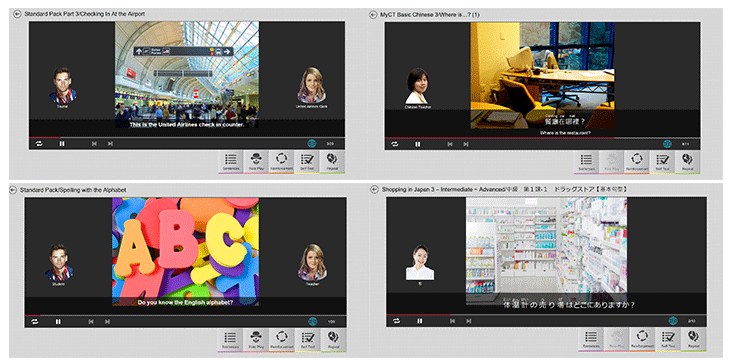The width and height of the screenshot is (737, 360).
Task: Take Self Test for Shopping in Japan lesson
Action: (x=668, y=340)
